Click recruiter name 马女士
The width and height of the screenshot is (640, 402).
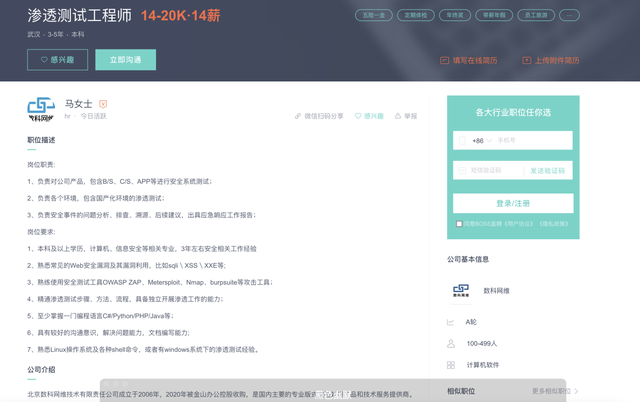pyautogui.click(x=78, y=104)
